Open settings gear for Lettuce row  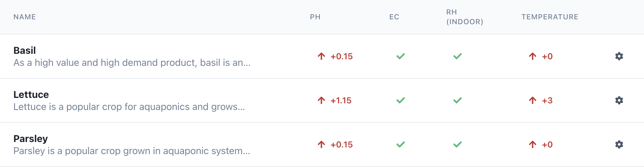(619, 100)
